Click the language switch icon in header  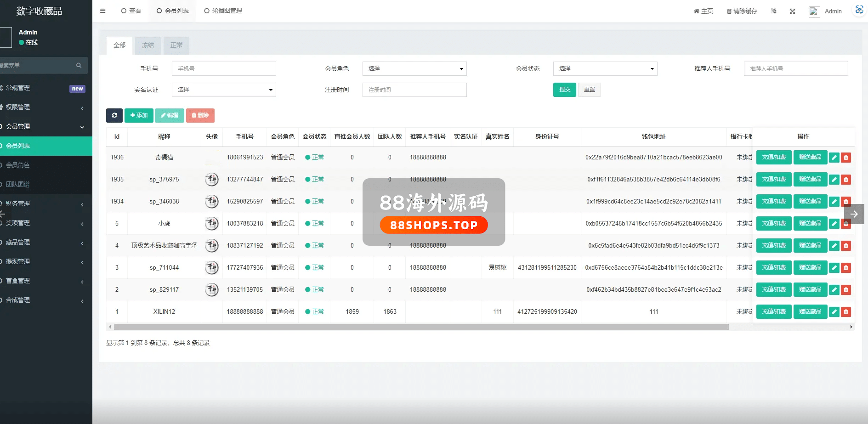pyautogui.click(x=774, y=11)
